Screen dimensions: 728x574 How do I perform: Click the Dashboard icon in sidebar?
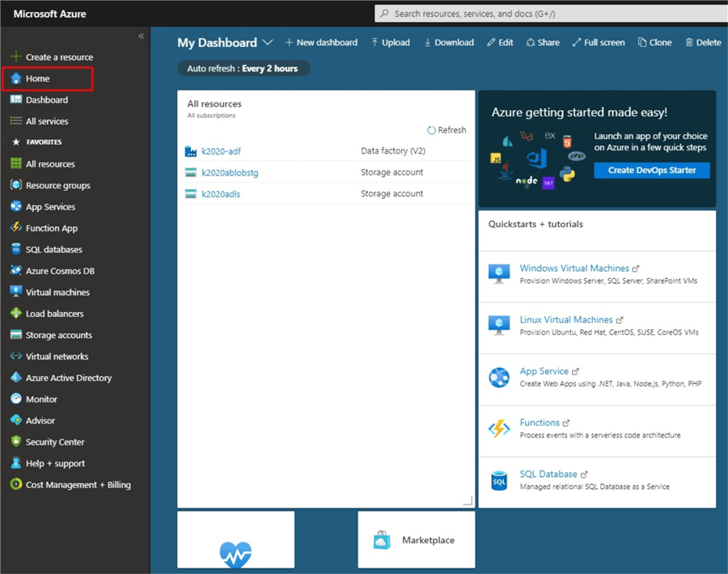coord(16,99)
